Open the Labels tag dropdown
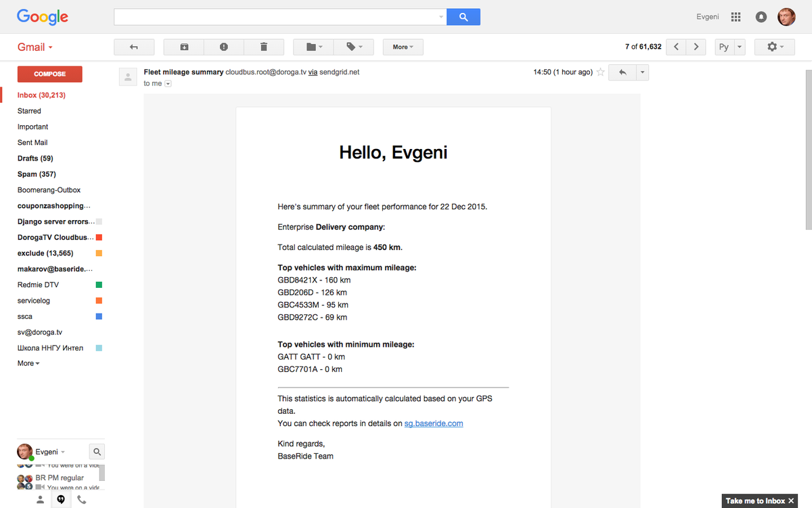The image size is (812, 508). [353, 47]
